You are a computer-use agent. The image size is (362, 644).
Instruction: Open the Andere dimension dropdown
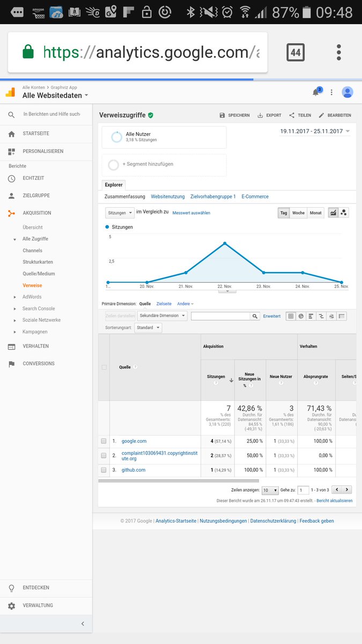pos(185,304)
